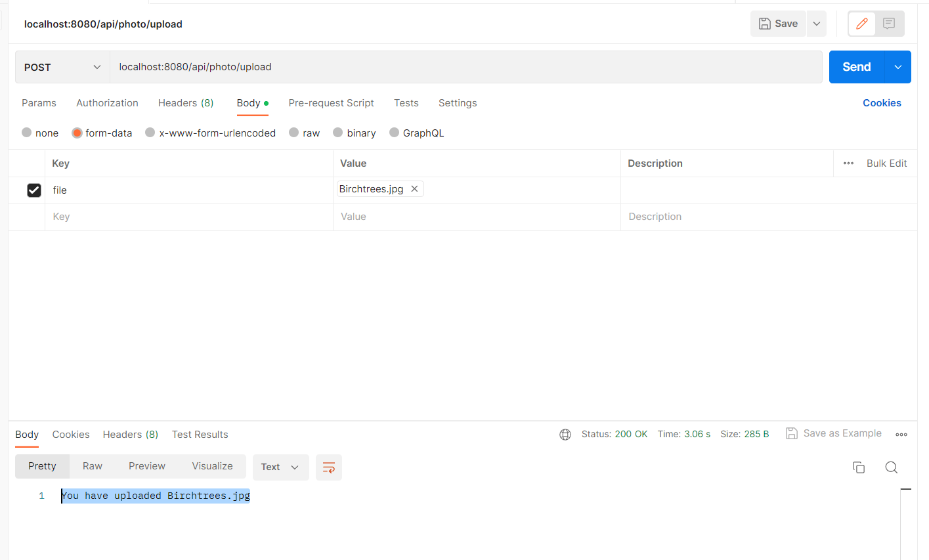Select the GraphQL body type

[x=395, y=133]
